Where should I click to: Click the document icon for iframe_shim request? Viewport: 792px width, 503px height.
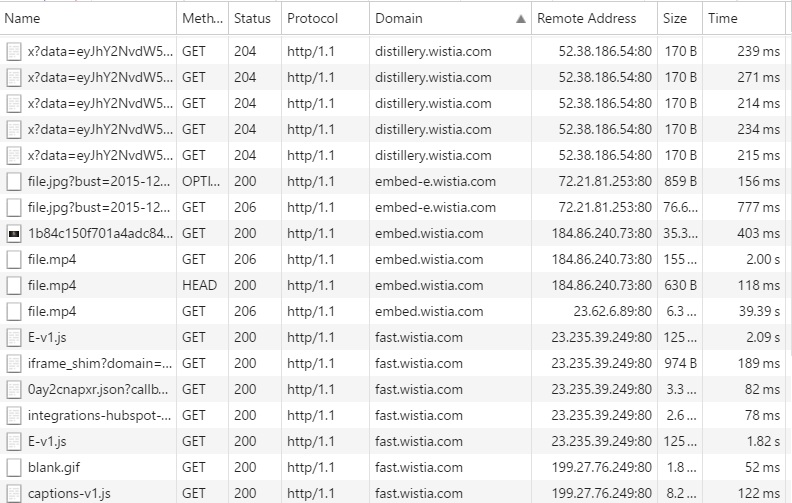point(14,364)
